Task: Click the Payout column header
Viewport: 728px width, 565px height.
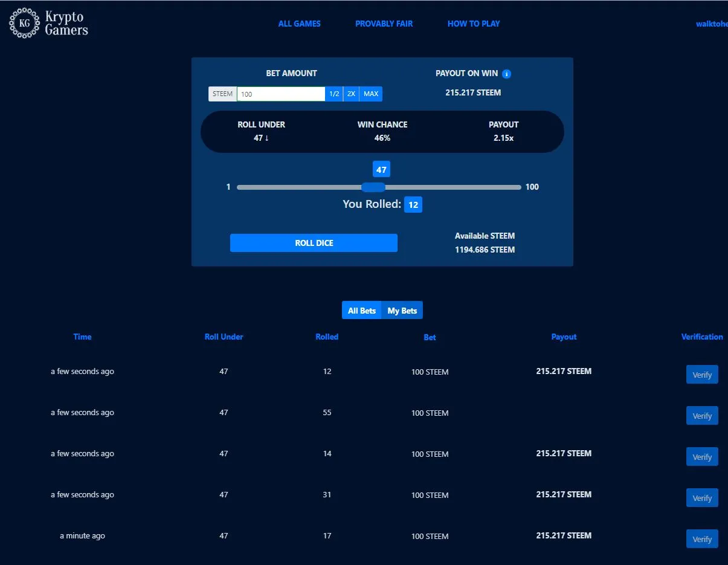Action: tap(564, 337)
